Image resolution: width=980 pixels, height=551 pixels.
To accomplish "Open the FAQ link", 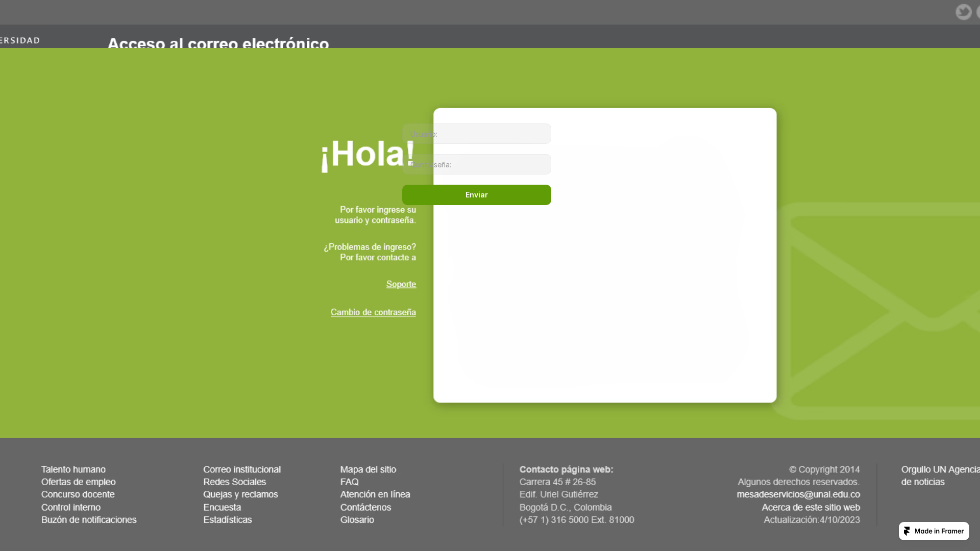I will tap(350, 482).
